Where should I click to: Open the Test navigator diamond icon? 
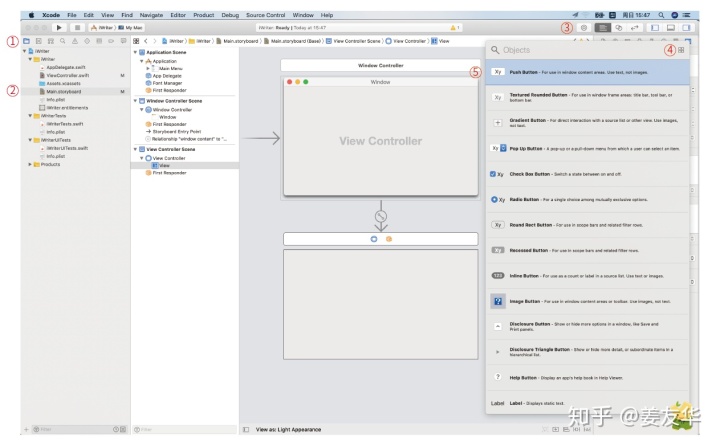[87, 41]
